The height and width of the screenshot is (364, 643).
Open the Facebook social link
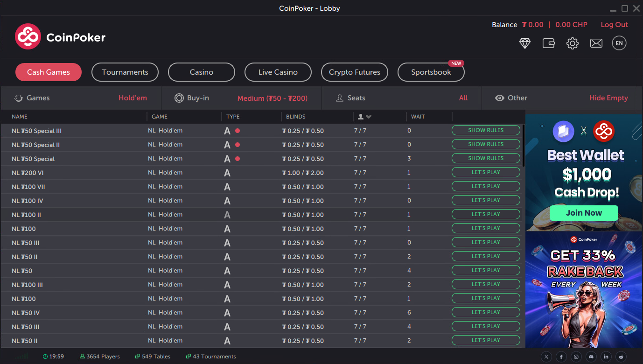click(561, 357)
